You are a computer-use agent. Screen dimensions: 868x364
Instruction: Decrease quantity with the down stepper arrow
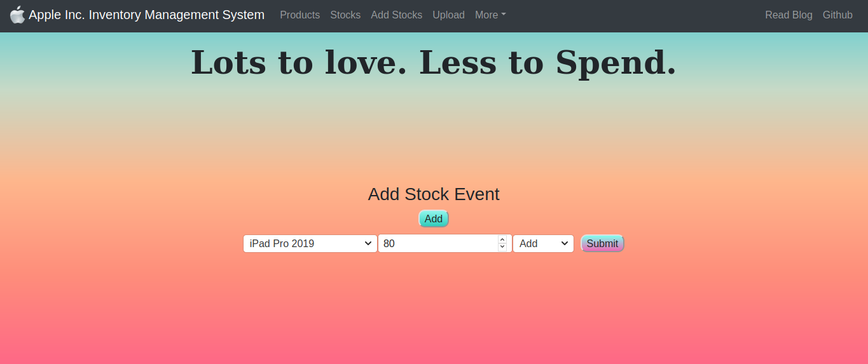pyautogui.click(x=502, y=247)
